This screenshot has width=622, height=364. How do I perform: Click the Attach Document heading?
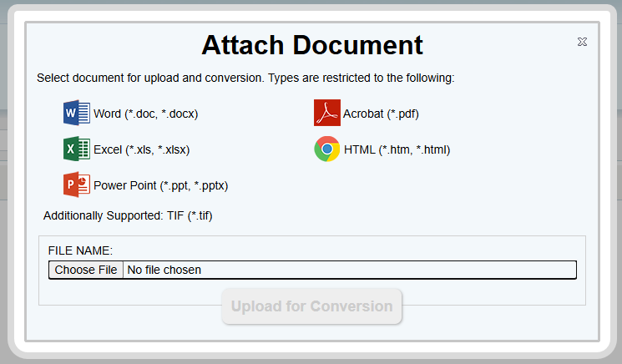[311, 44]
